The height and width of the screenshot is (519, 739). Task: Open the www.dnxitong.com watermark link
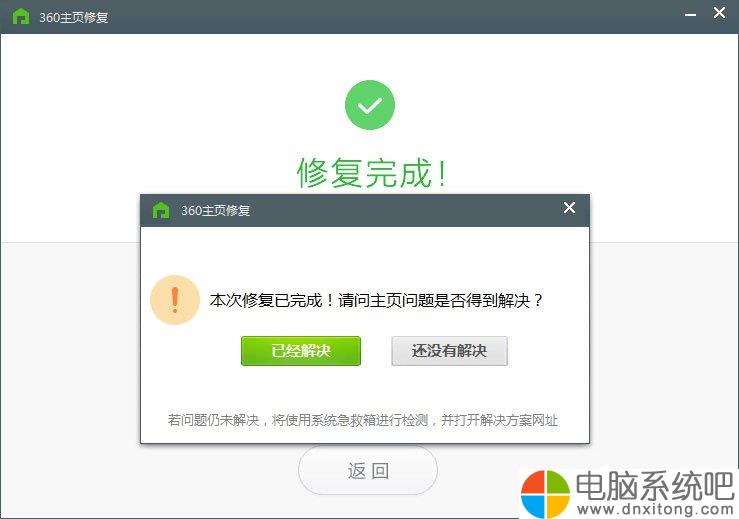(x=655, y=510)
